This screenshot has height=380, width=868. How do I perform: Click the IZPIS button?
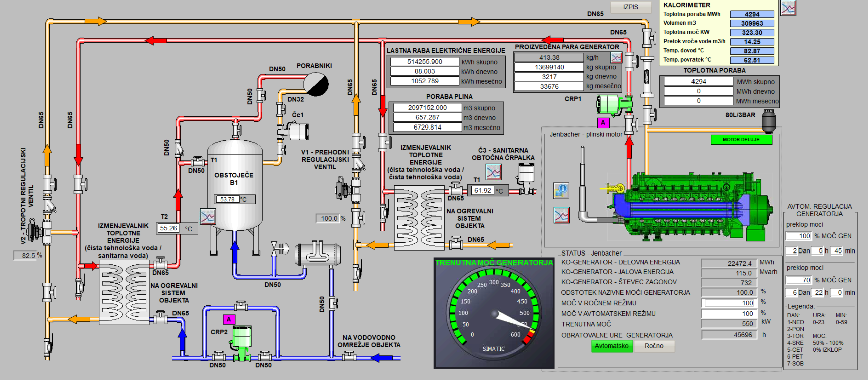[630, 7]
